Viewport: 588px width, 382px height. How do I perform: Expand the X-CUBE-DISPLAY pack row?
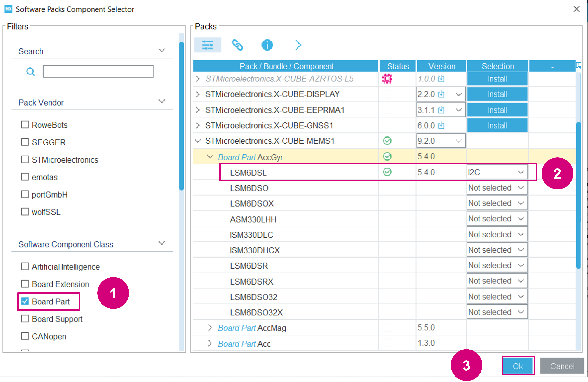(x=197, y=94)
